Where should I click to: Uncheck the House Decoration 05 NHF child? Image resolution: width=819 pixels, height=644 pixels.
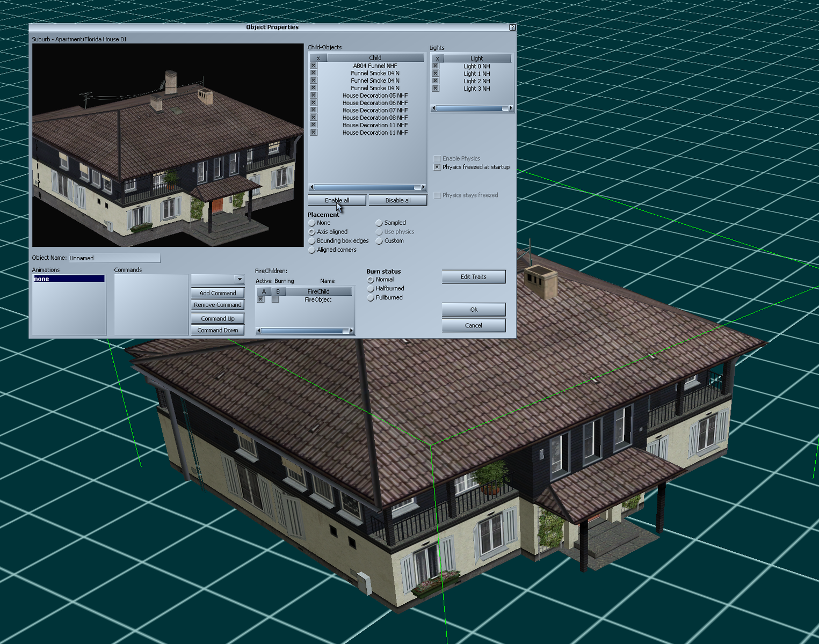pos(314,96)
